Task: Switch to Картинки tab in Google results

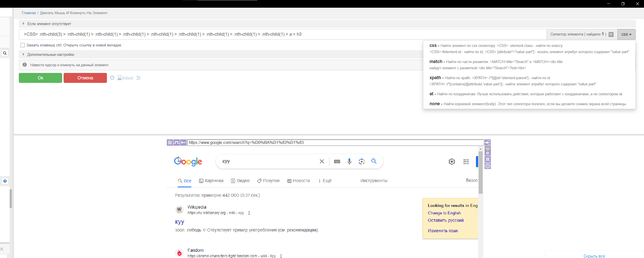Action: [x=211, y=181]
